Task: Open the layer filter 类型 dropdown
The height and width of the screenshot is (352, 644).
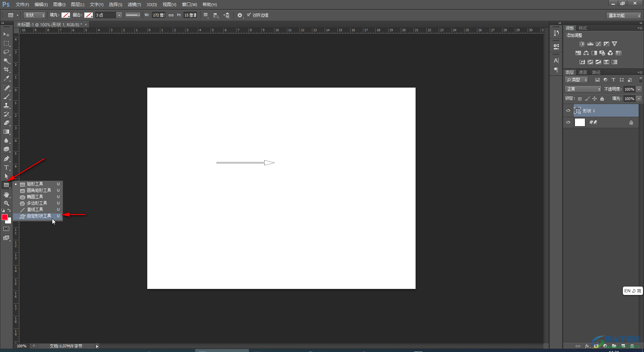Action: click(x=577, y=80)
